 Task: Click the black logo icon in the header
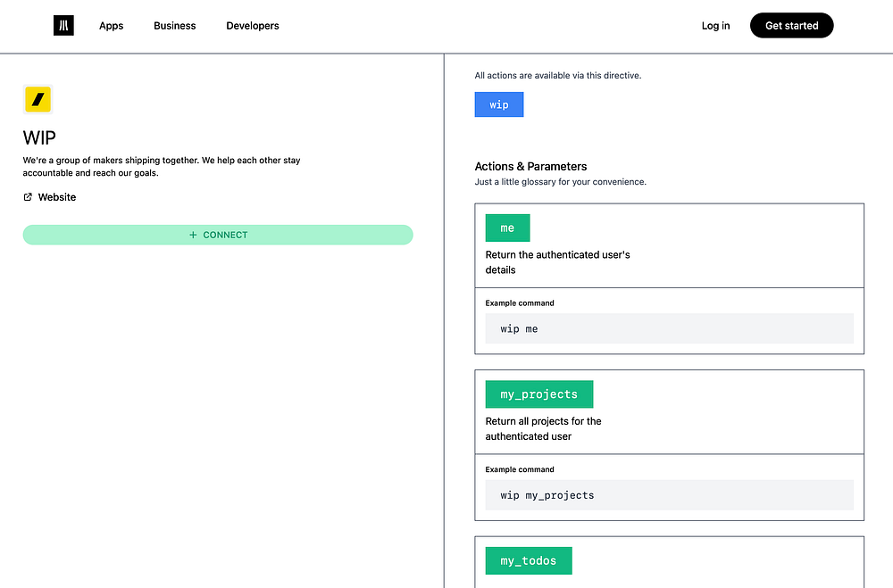(63, 26)
